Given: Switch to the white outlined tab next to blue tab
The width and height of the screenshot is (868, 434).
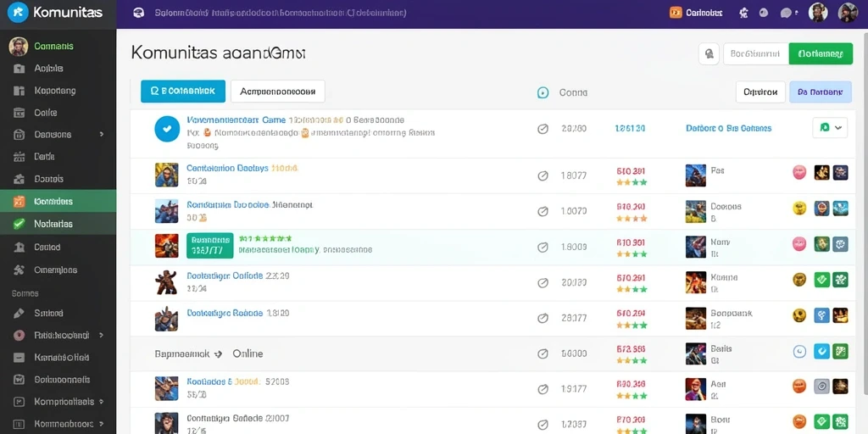Looking at the screenshot, I should pos(277,92).
